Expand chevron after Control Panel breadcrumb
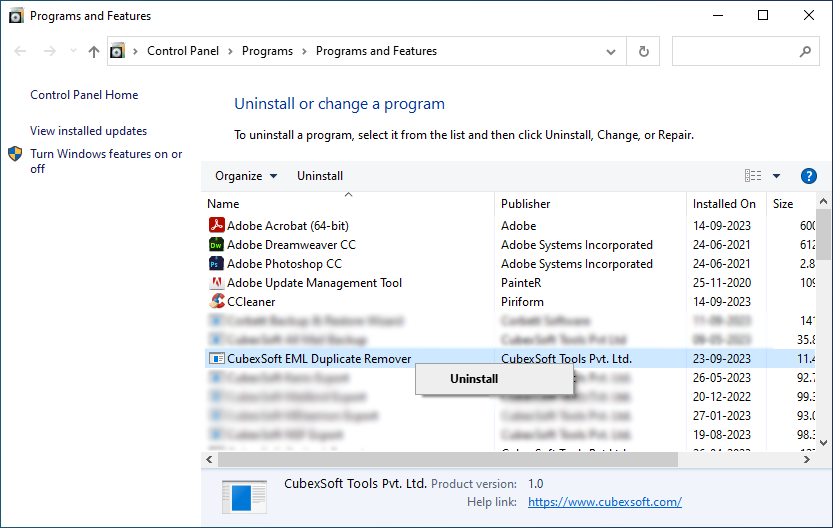 pyautogui.click(x=231, y=51)
